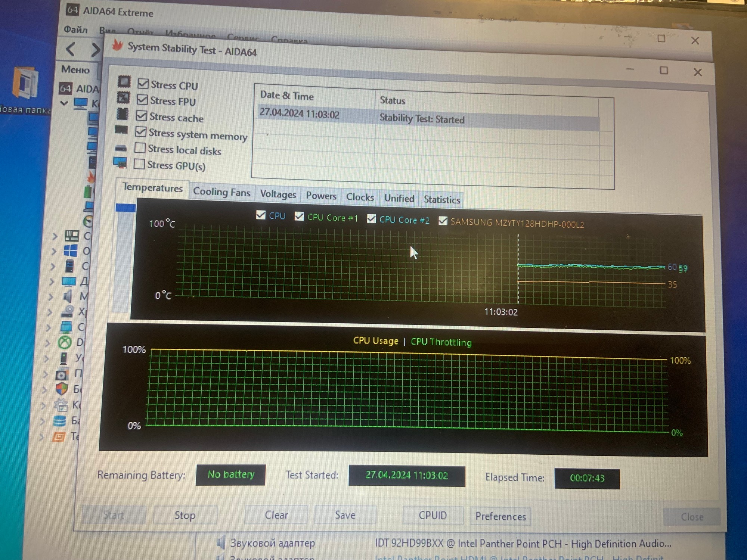Click the Stress FPU icon
747x560 pixels.
(x=124, y=98)
